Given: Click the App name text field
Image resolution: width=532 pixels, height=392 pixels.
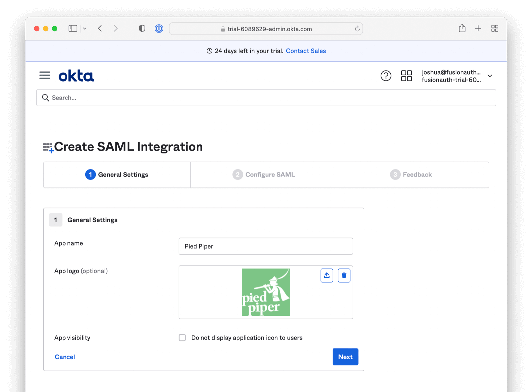Looking at the screenshot, I should [266, 246].
